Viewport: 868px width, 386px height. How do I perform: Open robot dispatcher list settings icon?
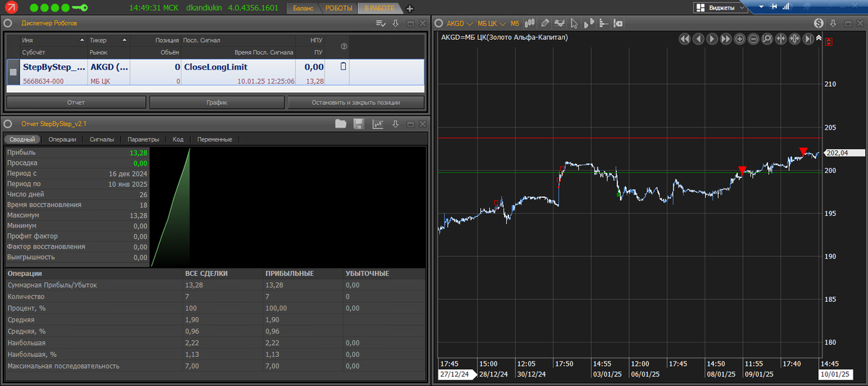click(381, 23)
